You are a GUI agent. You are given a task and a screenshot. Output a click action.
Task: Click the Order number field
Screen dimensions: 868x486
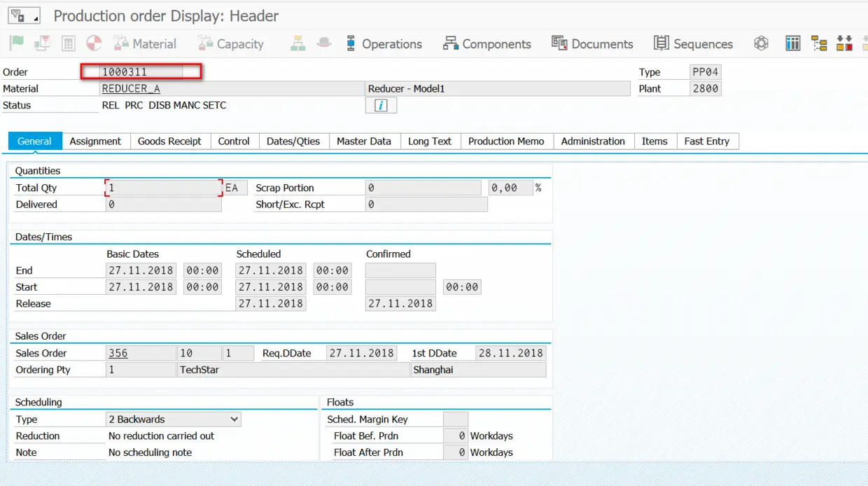click(141, 71)
